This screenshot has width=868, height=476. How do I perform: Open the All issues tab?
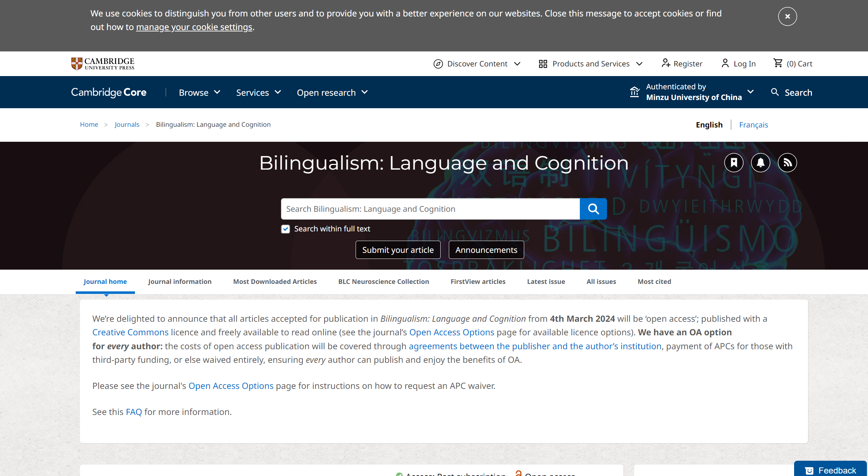[601, 281]
